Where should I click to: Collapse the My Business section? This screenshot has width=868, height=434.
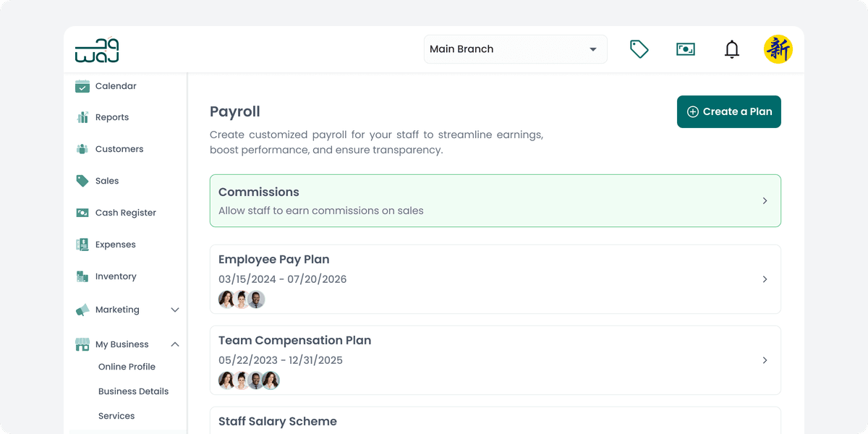point(174,344)
